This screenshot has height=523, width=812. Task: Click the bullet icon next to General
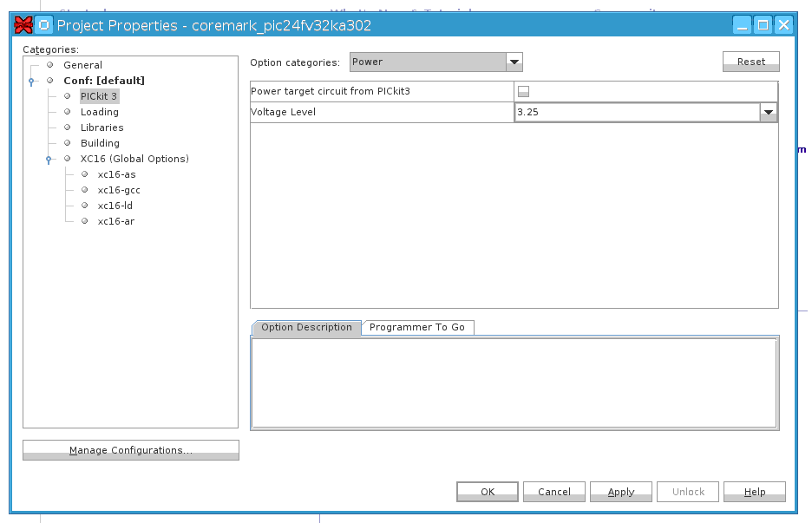50,65
